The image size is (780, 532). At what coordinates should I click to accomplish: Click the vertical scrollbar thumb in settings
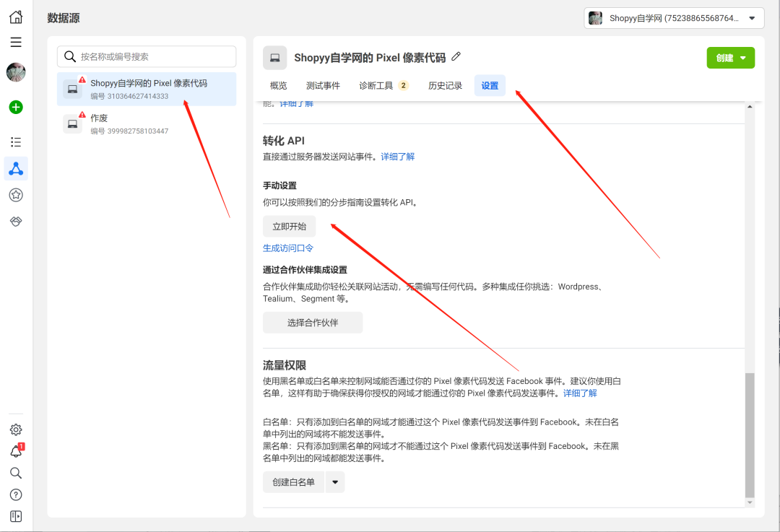pos(750,433)
